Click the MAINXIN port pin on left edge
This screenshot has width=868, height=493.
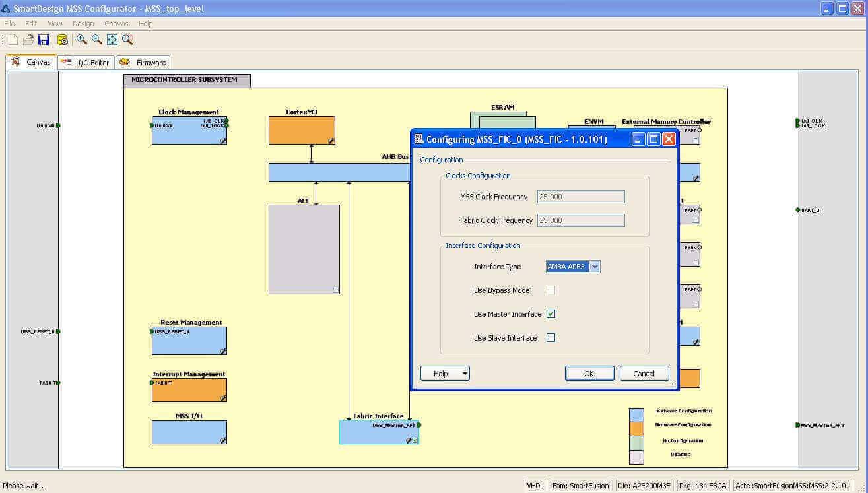58,125
